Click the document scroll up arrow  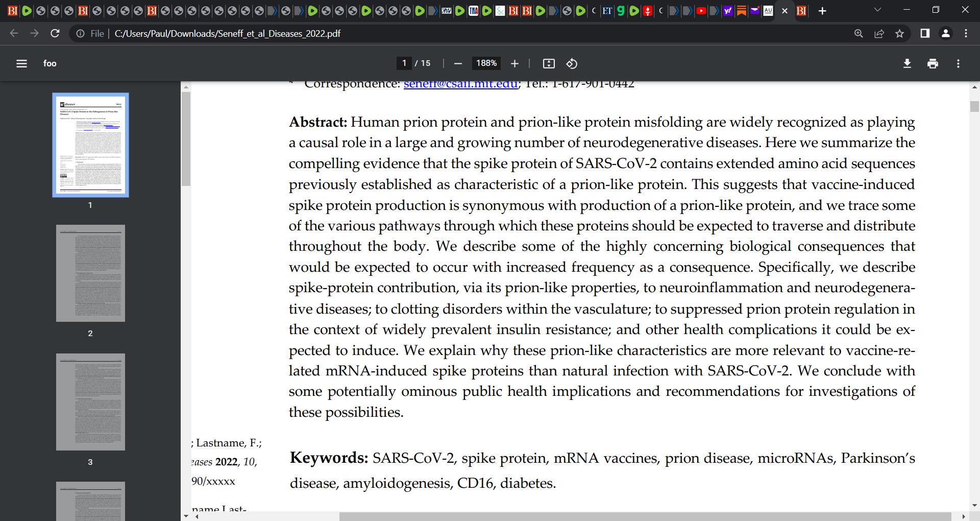tap(974, 87)
